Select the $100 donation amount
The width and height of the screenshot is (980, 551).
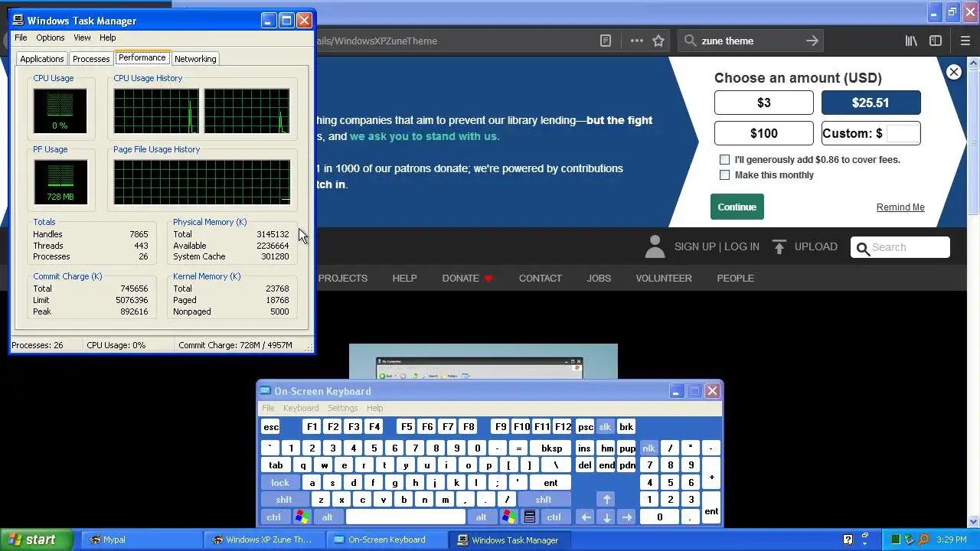(764, 133)
